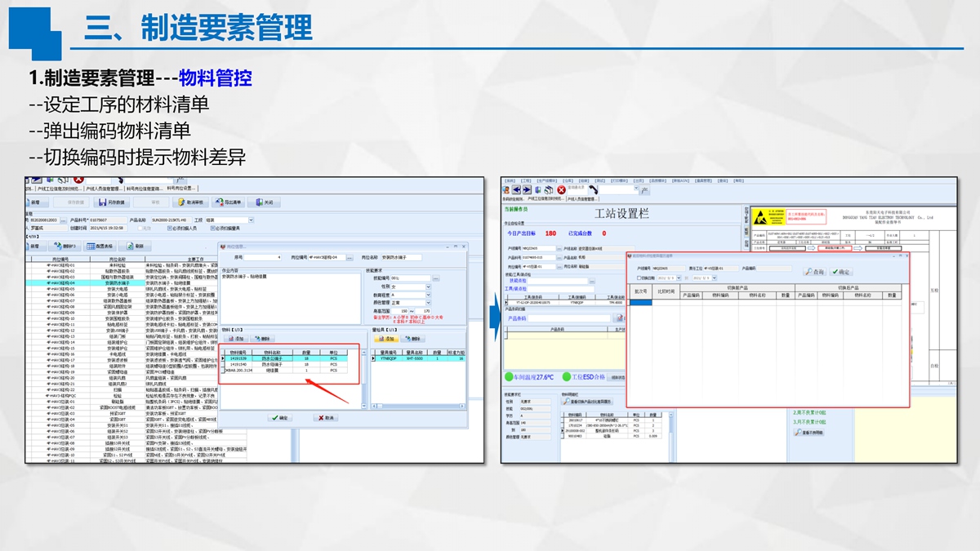Toggle the 必须扫描量具 checkbox

[x=213, y=229]
